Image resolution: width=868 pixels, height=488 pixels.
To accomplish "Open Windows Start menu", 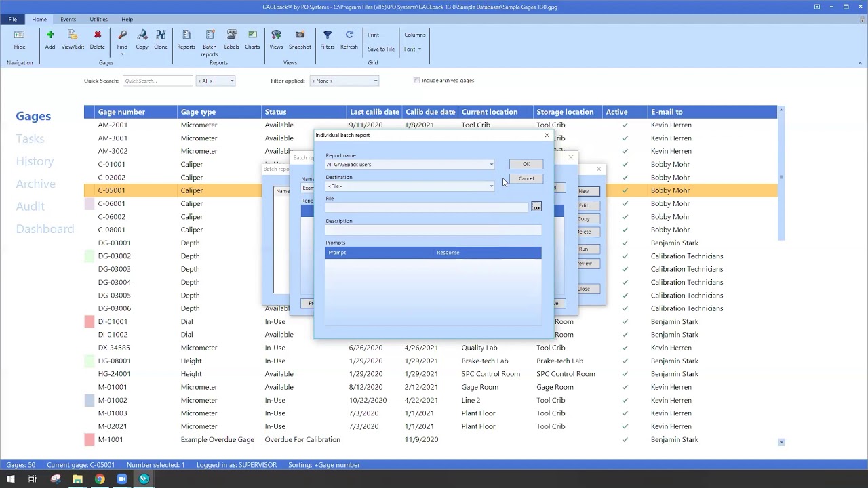I will coord(11,479).
